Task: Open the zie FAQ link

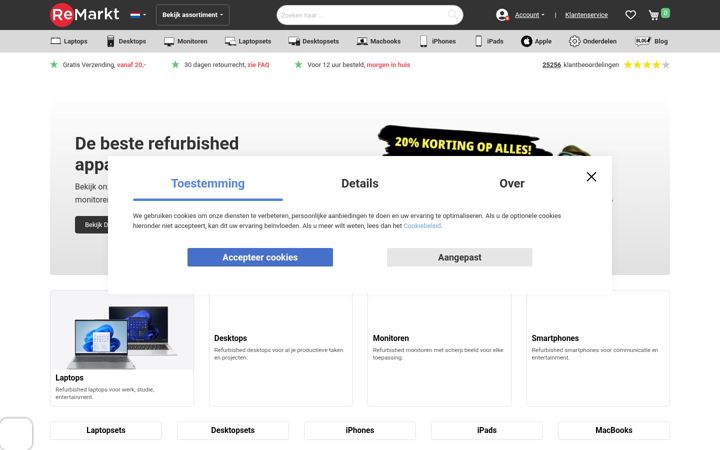Action: pyautogui.click(x=259, y=65)
